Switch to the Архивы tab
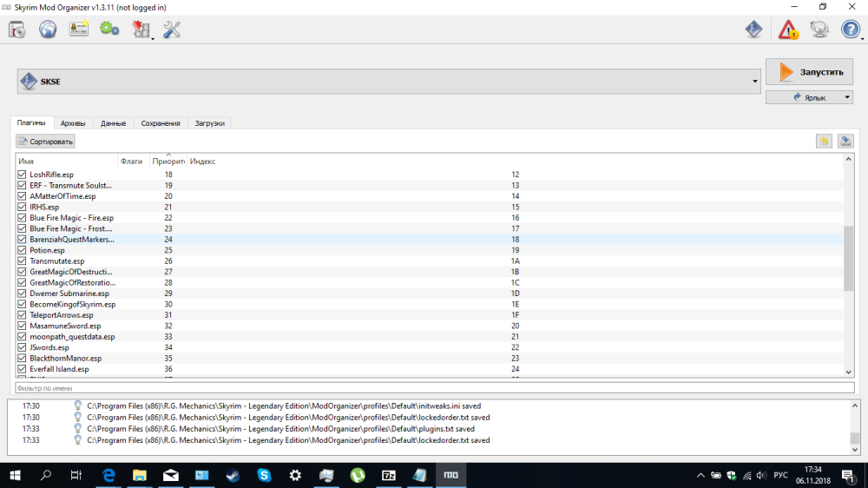868x488 pixels. pos(73,123)
